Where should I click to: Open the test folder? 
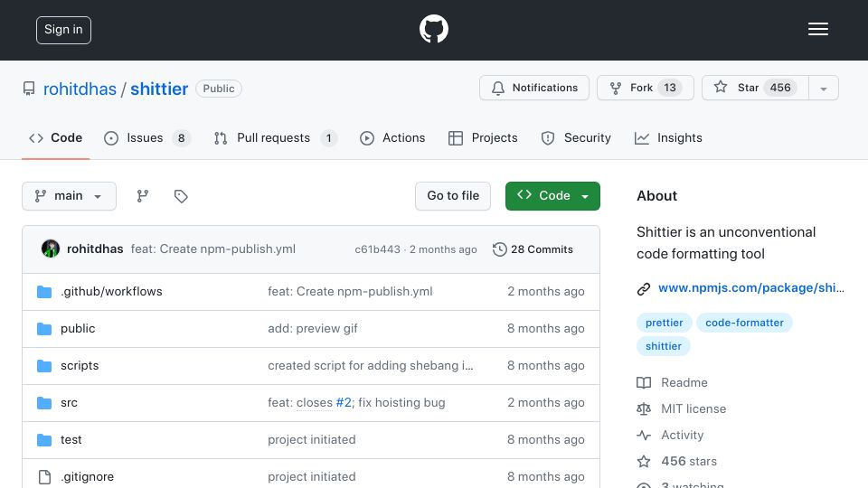[71, 440]
